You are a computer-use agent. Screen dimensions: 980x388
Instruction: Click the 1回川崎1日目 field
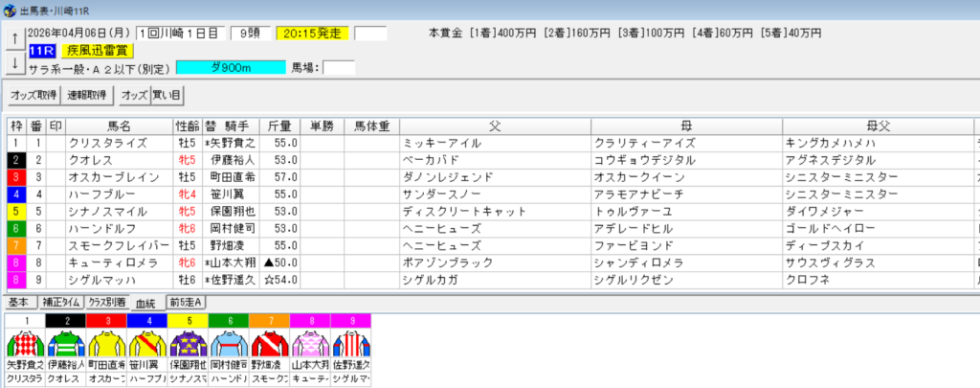[180, 34]
